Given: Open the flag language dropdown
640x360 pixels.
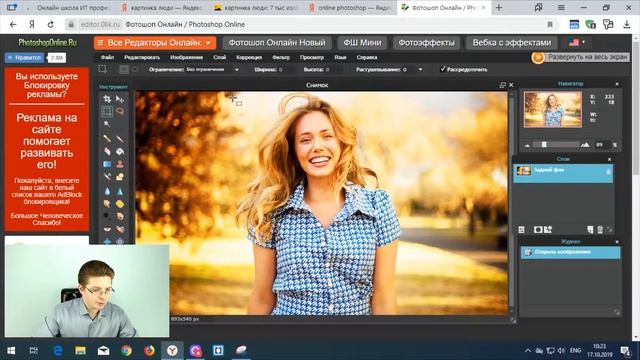Looking at the screenshot, I should pyautogui.click(x=577, y=42).
